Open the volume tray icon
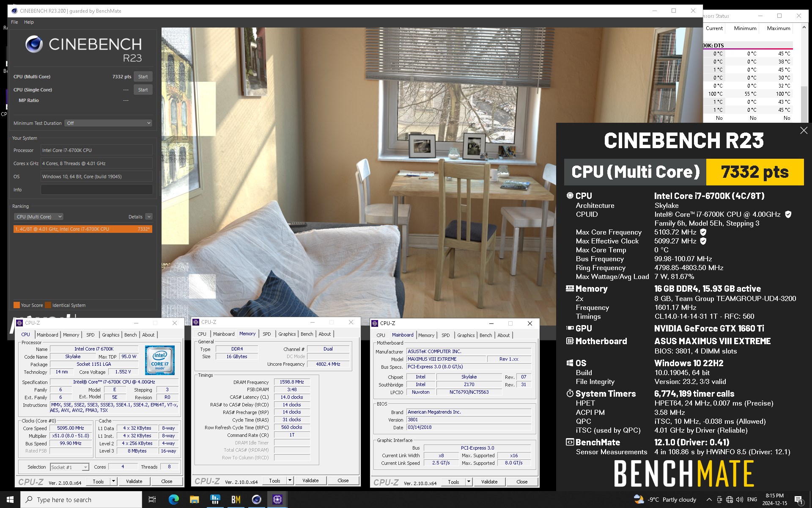The width and height of the screenshot is (812, 508). (x=740, y=500)
